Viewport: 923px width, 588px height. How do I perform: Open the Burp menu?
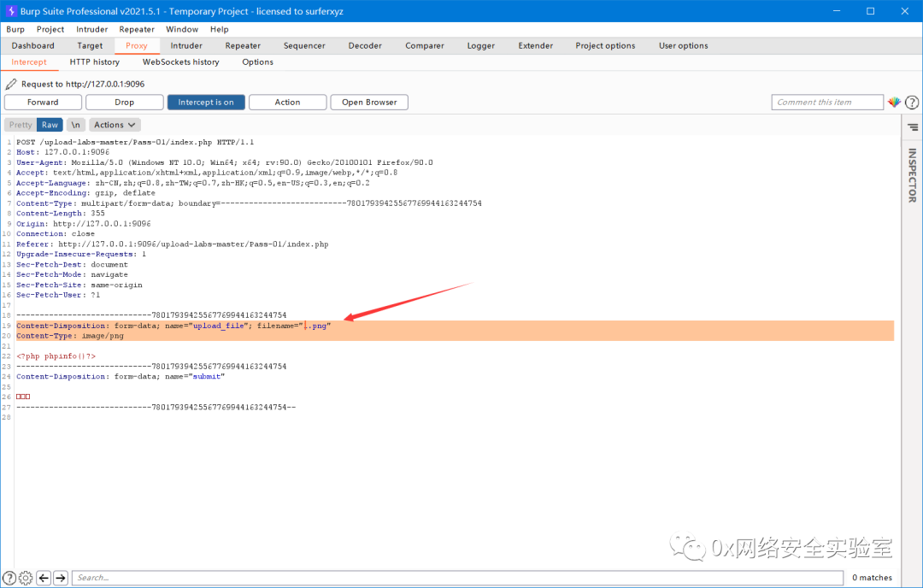tap(15, 29)
